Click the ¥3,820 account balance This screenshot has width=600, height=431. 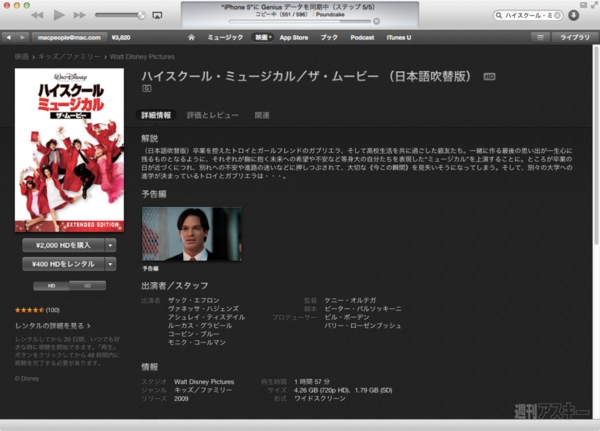(x=121, y=38)
